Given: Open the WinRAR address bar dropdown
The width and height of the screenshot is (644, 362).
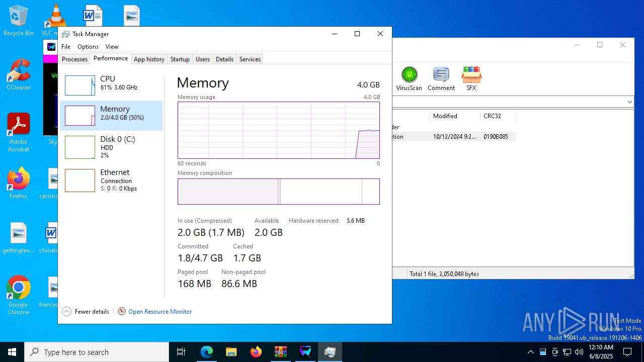Looking at the screenshot, I should (x=629, y=102).
